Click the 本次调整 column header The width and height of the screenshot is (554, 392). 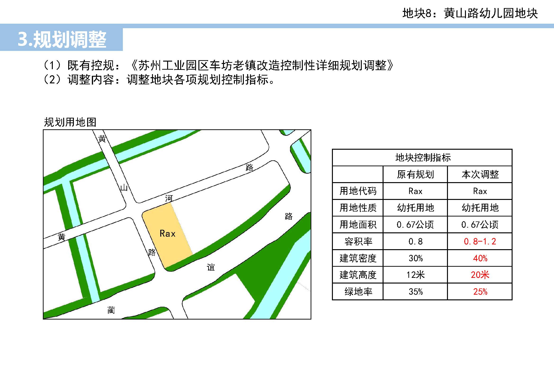pyautogui.click(x=480, y=174)
